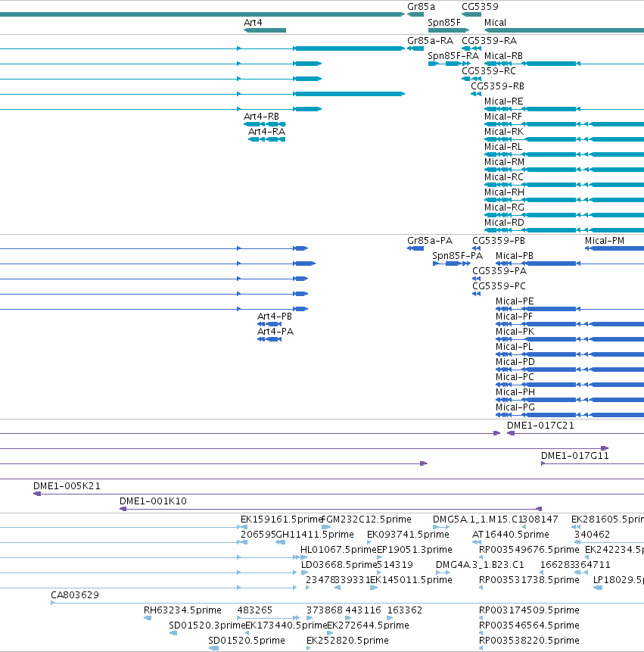The image size is (644, 652).
Task: Select protein Mical-PK
Action: point(515,332)
